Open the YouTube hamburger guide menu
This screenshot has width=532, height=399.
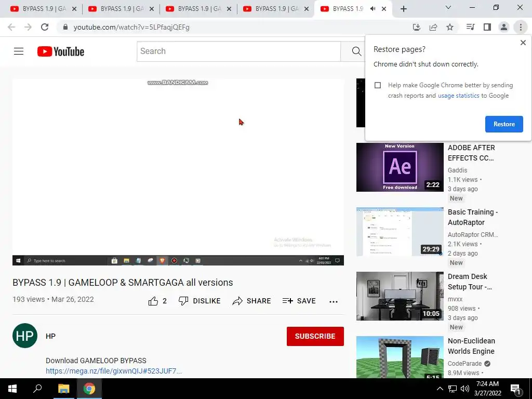tap(19, 51)
